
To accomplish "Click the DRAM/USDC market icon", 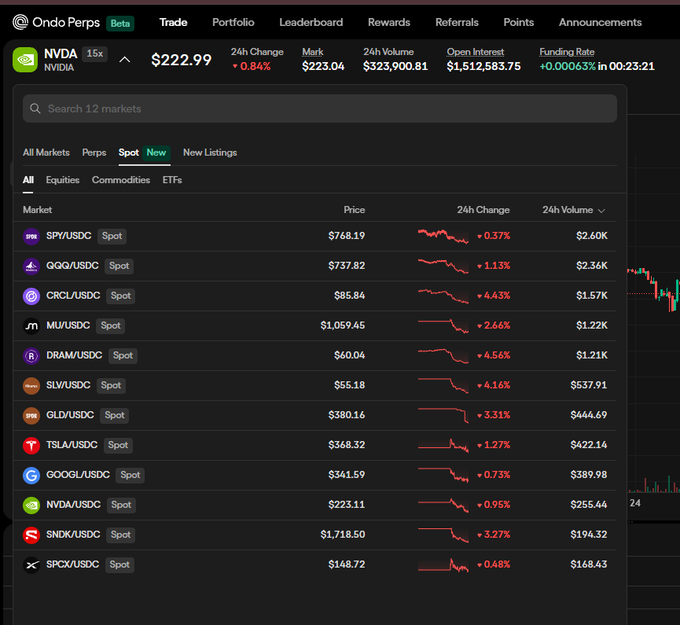I will (x=31, y=356).
